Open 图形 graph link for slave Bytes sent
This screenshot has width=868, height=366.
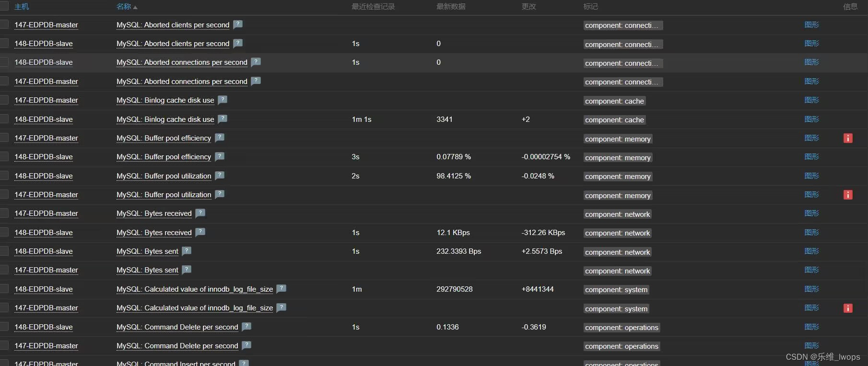coord(811,251)
